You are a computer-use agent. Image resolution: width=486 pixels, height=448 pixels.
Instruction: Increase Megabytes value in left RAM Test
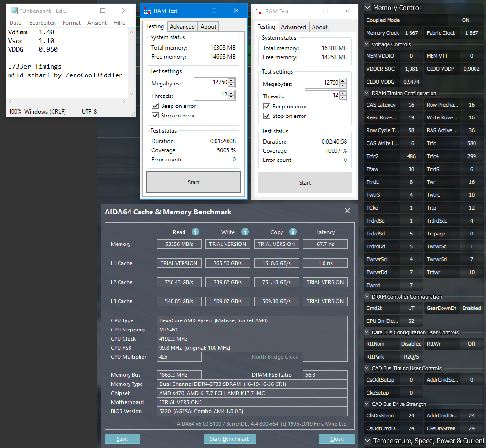(x=231, y=80)
